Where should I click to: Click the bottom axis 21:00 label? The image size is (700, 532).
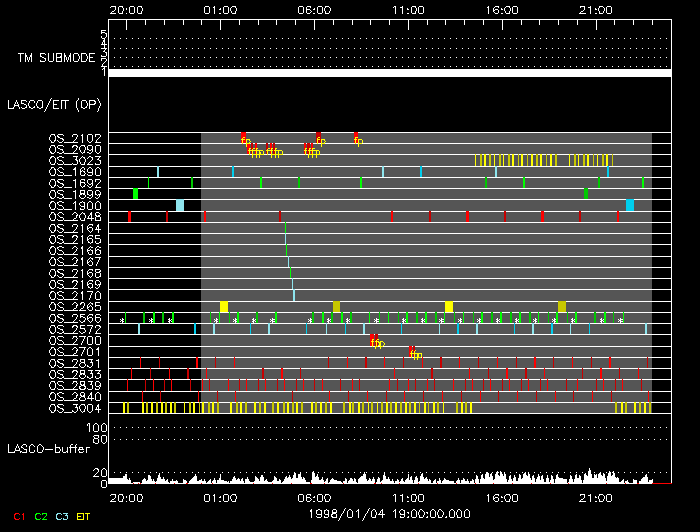tap(596, 498)
